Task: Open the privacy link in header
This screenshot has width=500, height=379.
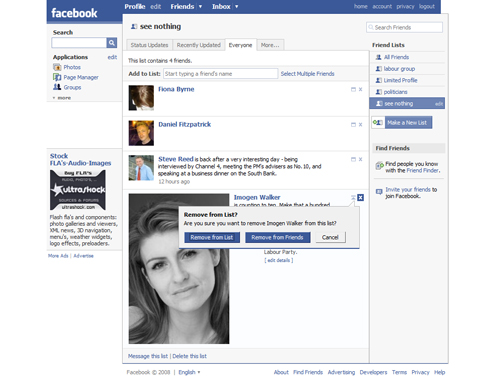Action: coord(405,6)
